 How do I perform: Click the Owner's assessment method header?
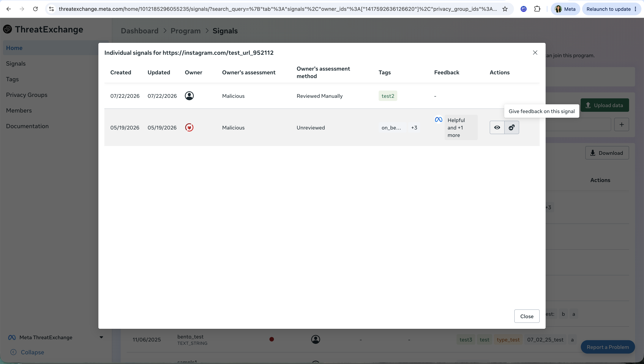point(323,72)
